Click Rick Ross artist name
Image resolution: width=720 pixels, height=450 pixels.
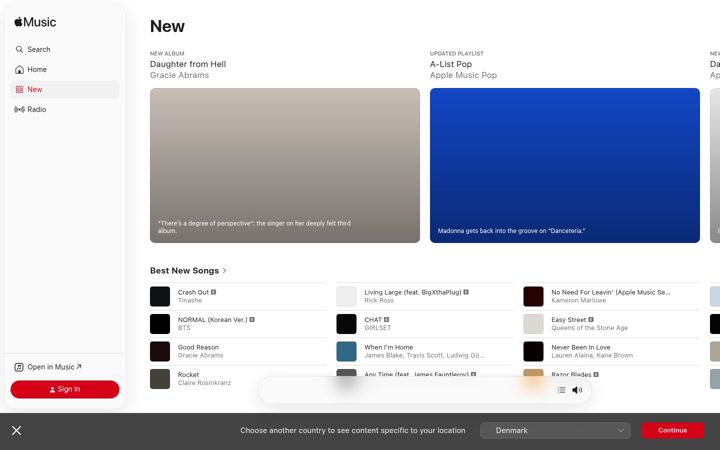pyautogui.click(x=379, y=300)
